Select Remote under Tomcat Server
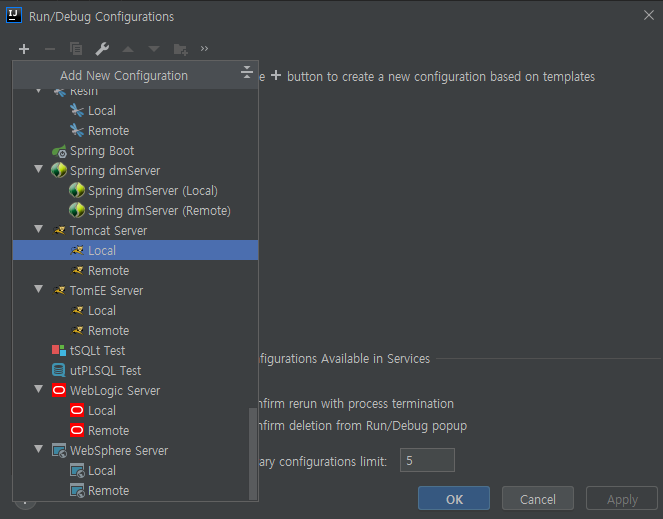This screenshot has height=519, width=663. [x=108, y=271]
